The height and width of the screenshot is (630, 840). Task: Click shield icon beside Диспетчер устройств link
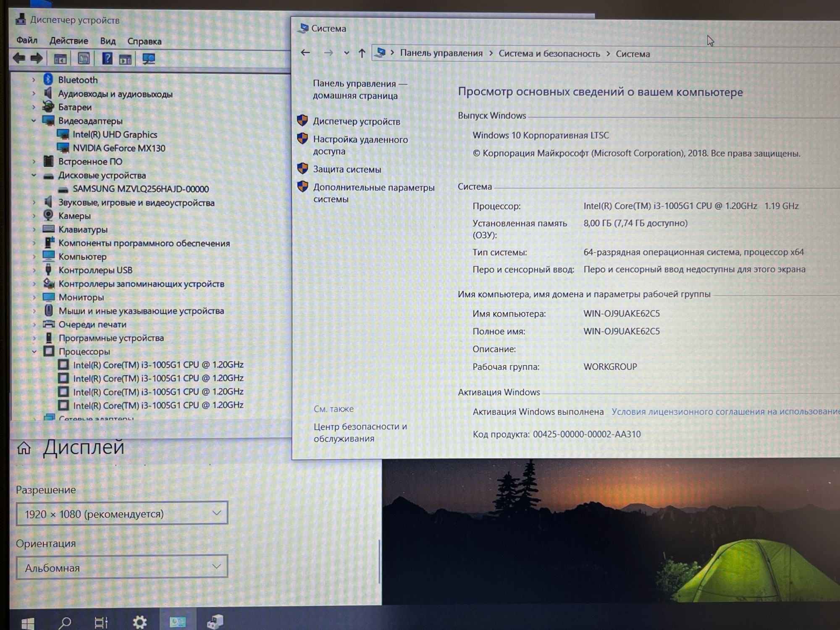(302, 121)
